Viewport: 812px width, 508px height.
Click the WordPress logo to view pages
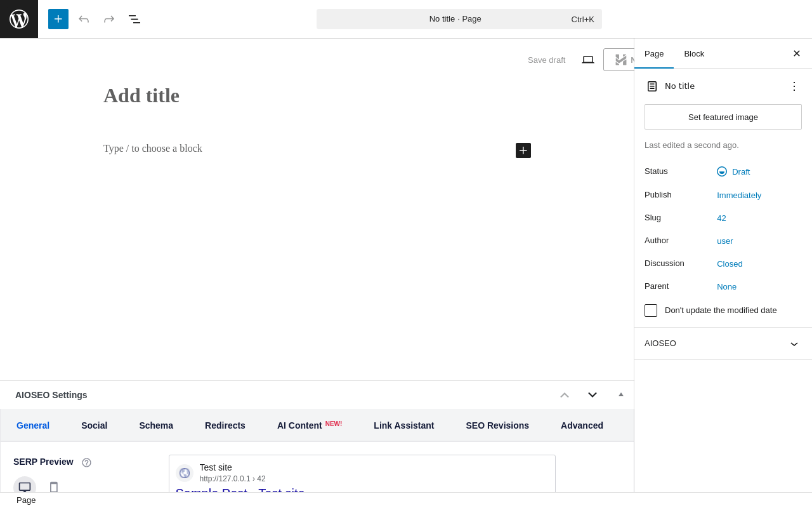point(19,19)
